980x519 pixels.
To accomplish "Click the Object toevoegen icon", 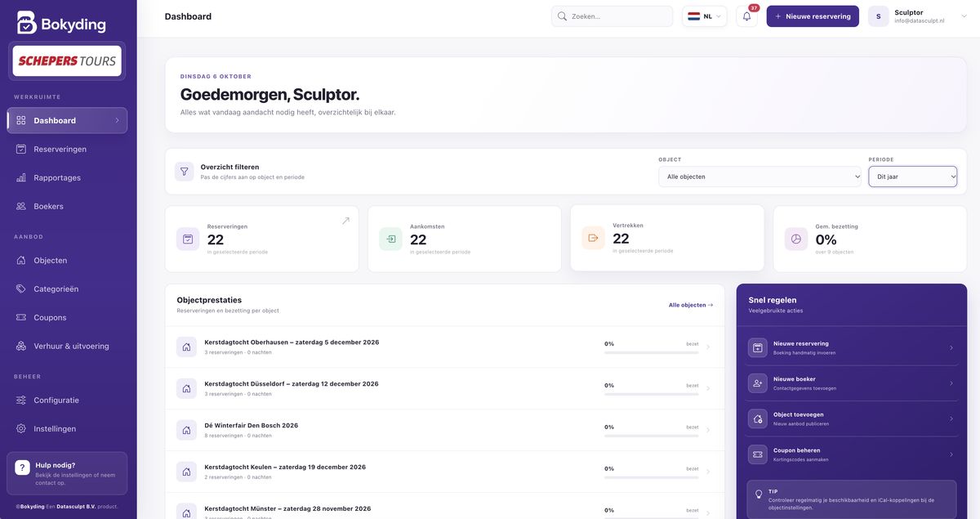I will 758,418.
